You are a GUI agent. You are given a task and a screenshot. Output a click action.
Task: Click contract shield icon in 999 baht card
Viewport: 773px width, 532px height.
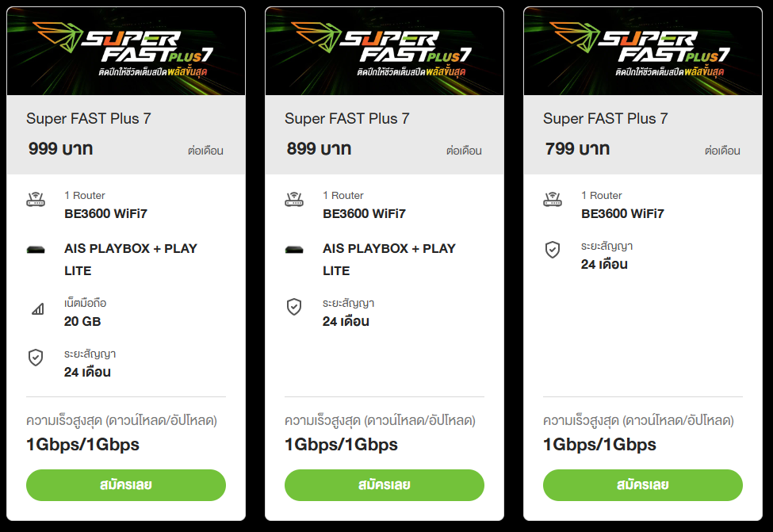36,358
